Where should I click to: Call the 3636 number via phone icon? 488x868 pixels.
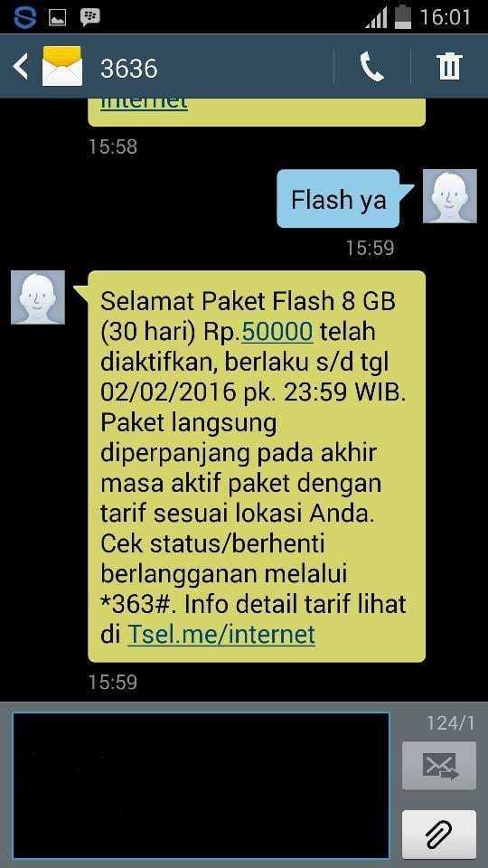(371, 67)
